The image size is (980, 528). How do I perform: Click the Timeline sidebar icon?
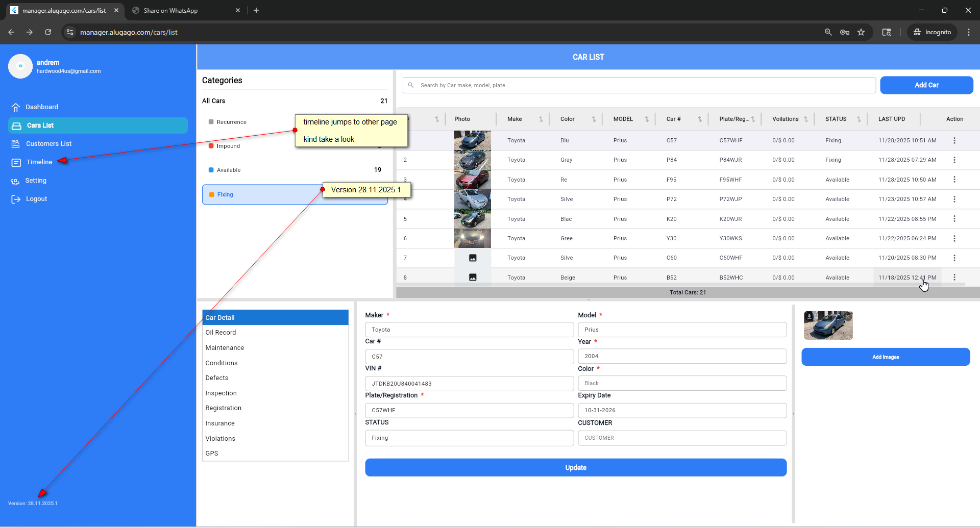[16, 162]
